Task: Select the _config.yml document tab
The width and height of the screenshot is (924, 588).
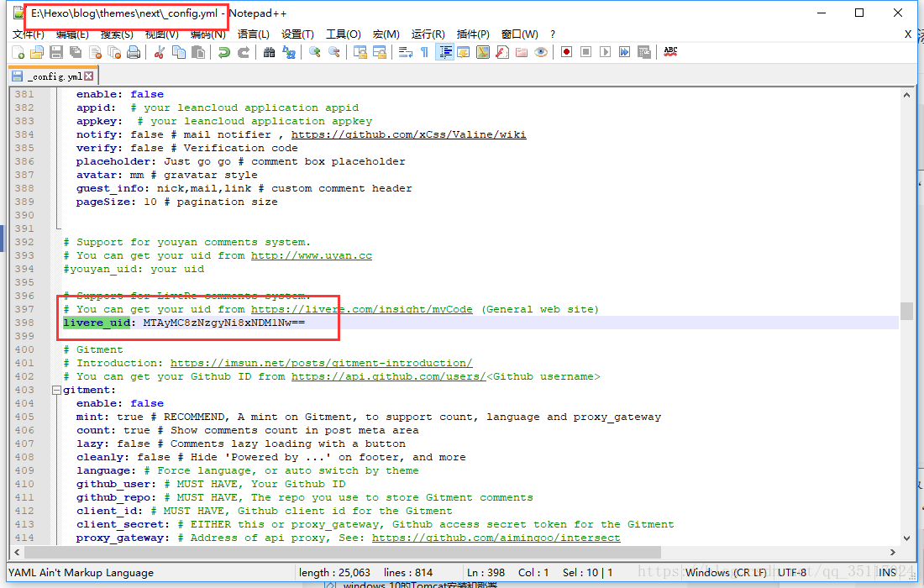Action: pyautogui.click(x=54, y=76)
